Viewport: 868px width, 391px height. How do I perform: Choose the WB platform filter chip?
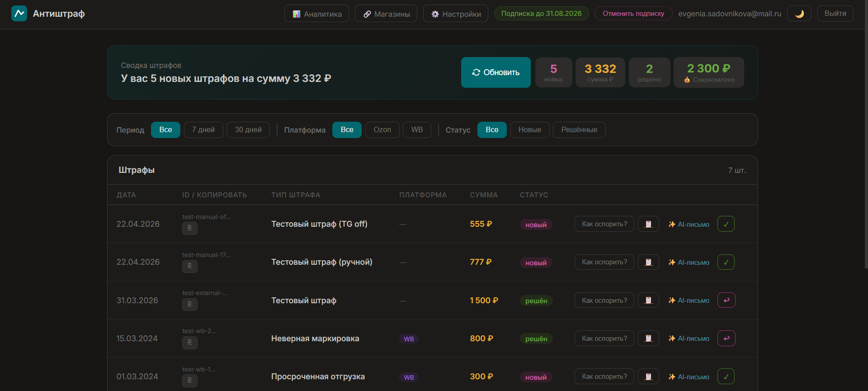click(417, 130)
